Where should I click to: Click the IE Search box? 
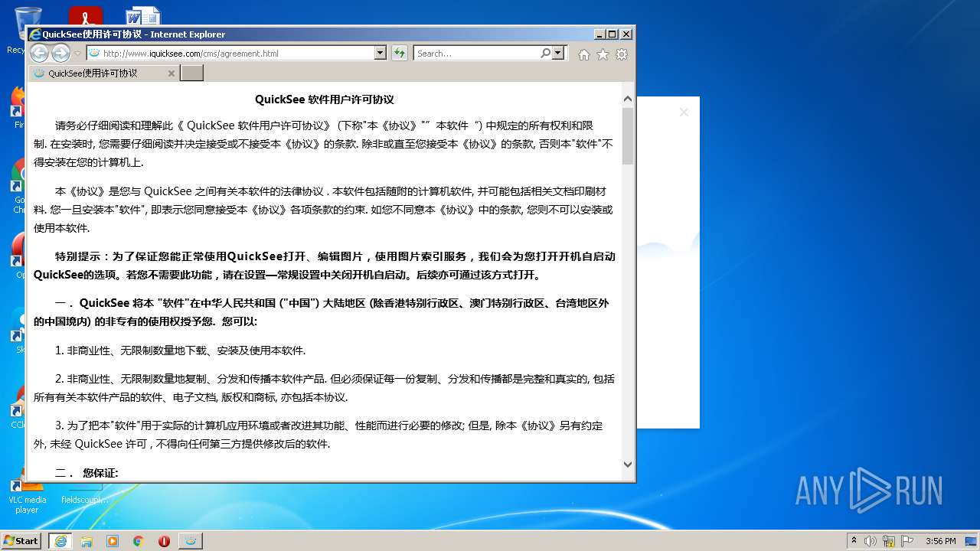pos(476,53)
